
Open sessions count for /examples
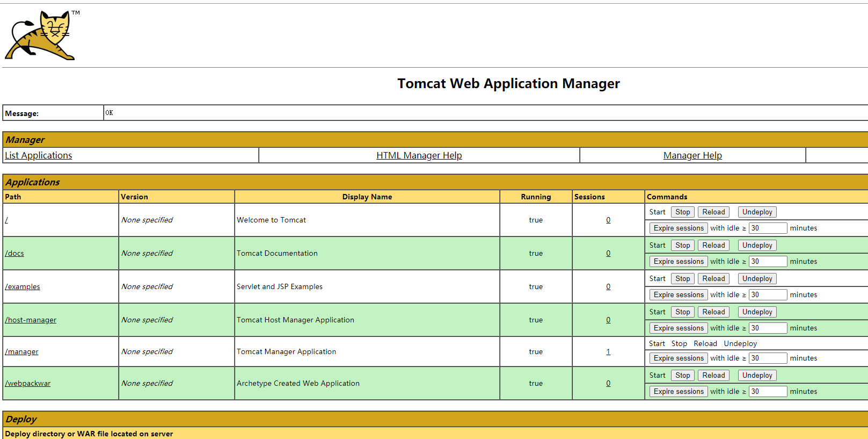click(608, 287)
